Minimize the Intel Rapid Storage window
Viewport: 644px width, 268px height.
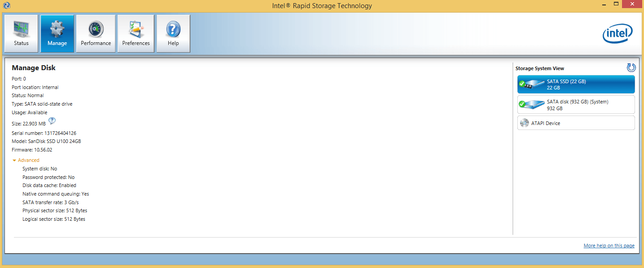604,4
